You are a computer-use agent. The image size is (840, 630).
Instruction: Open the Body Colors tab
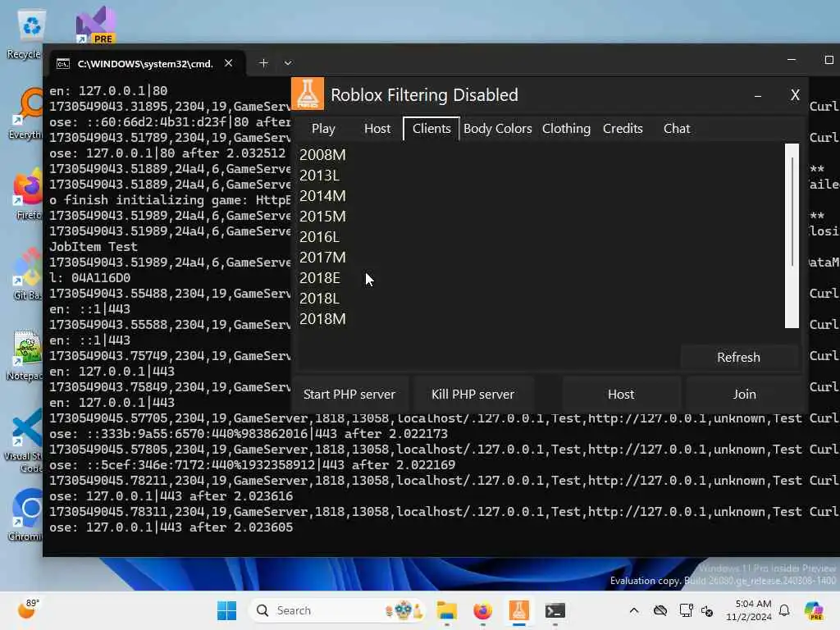498,129
